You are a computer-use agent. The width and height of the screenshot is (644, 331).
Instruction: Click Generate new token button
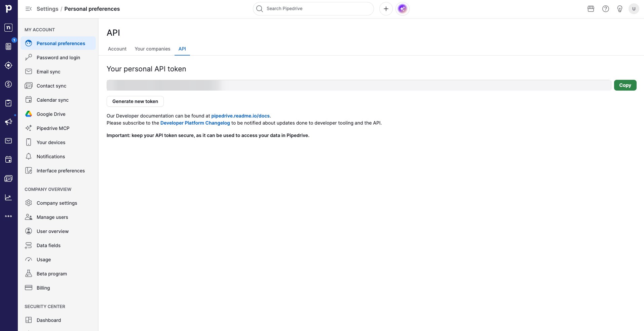[135, 101]
